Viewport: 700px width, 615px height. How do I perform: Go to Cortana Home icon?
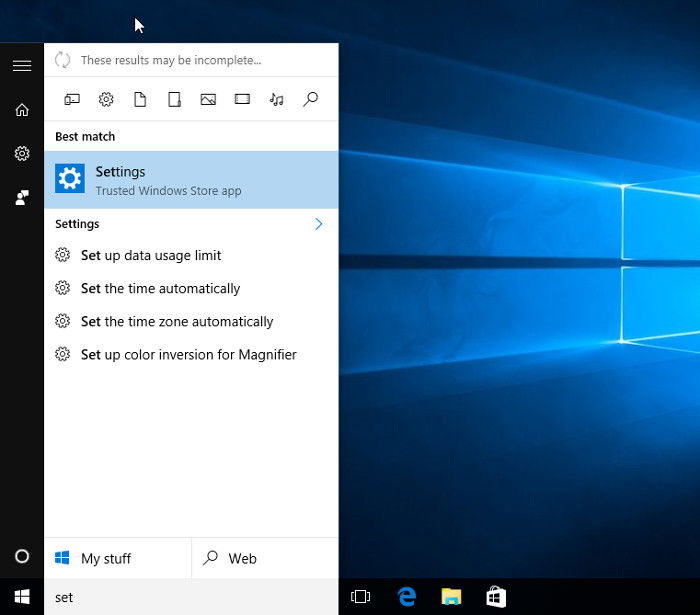[22, 109]
